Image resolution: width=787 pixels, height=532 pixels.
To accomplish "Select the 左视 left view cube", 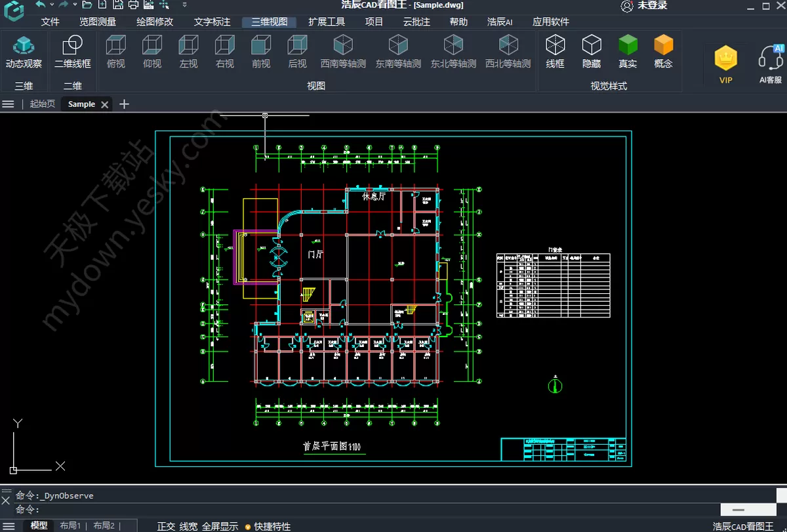I will pos(188,52).
